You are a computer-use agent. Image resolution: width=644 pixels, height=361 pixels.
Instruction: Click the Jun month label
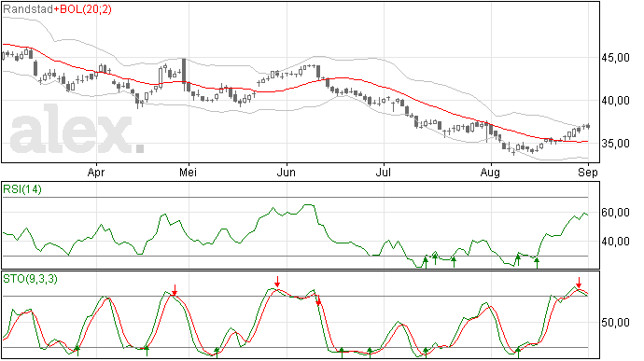(287, 172)
